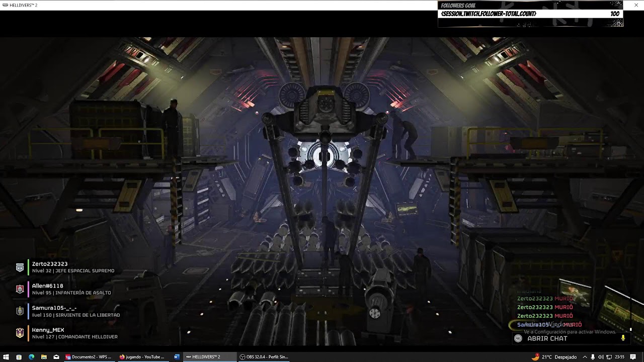The width and height of the screenshot is (644, 362).
Task: Open the Mail app from the taskbar
Action: (x=56, y=357)
